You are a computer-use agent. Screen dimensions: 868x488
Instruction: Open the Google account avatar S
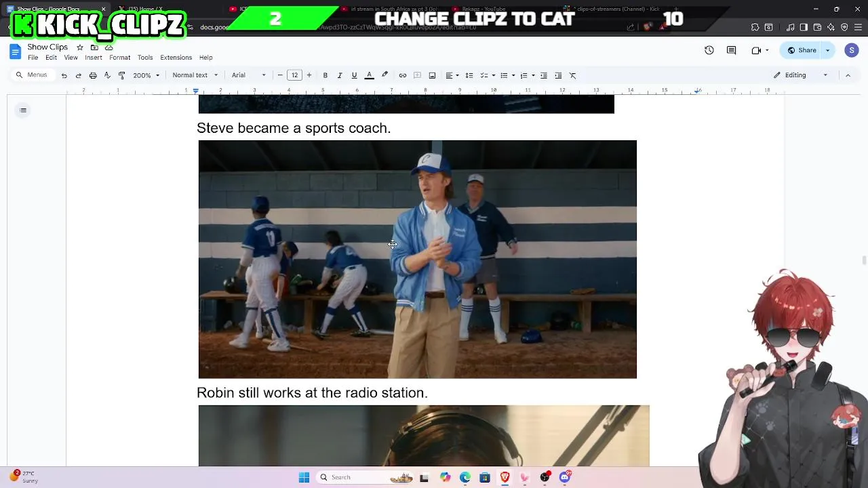(x=852, y=50)
